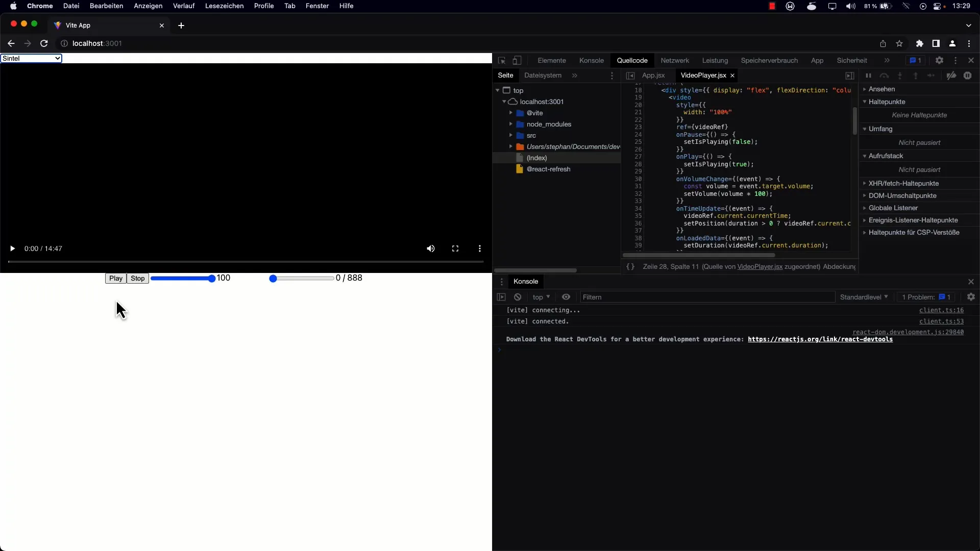The image size is (980, 551).
Task: Play the video using native play control
Action: (x=12, y=248)
